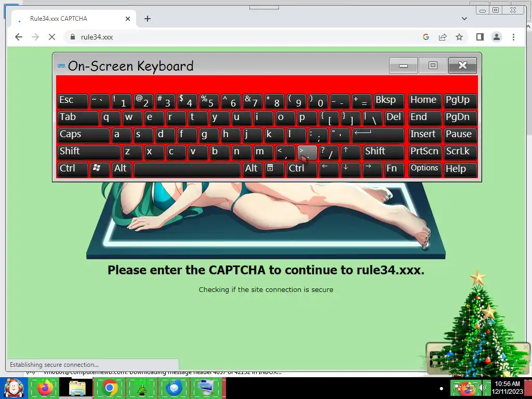Image resolution: width=532 pixels, height=399 pixels.
Task: Bookmark this page with the star icon
Action: pyautogui.click(x=459, y=37)
